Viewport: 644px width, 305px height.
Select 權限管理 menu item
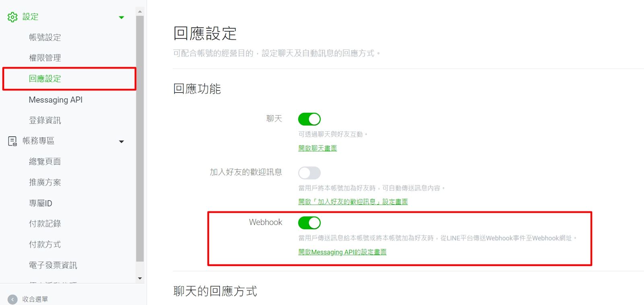pos(45,58)
